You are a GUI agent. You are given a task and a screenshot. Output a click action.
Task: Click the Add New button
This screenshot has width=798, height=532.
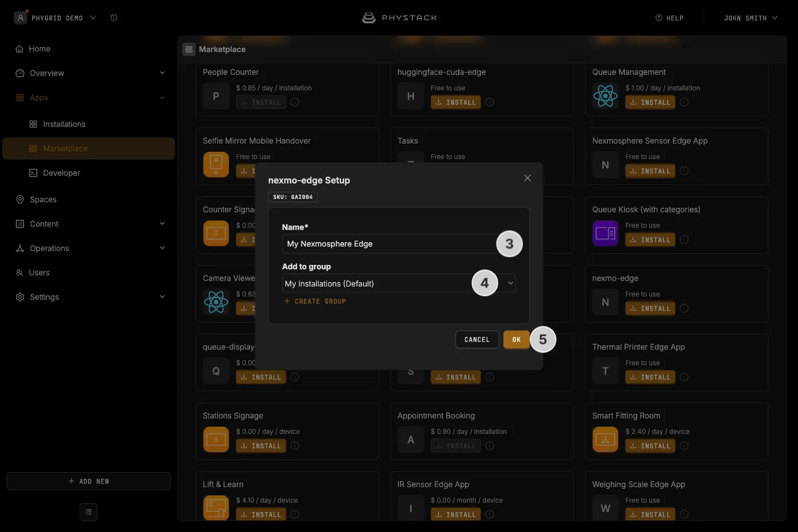[x=89, y=481]
